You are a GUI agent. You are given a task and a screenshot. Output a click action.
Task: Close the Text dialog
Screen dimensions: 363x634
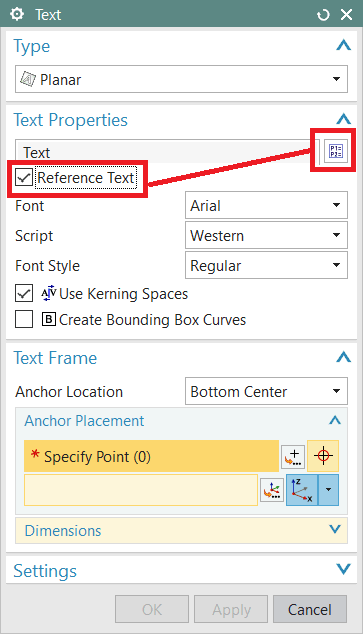click(346, 15)
